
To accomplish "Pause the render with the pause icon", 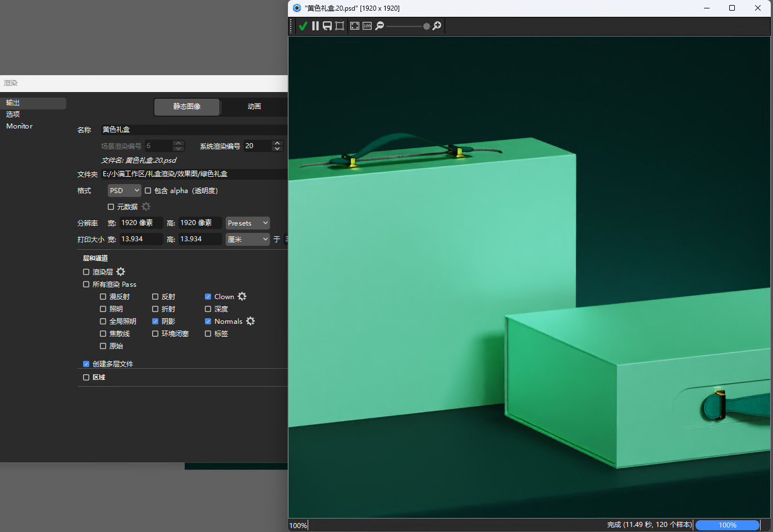I will click(x=315, y=26).
